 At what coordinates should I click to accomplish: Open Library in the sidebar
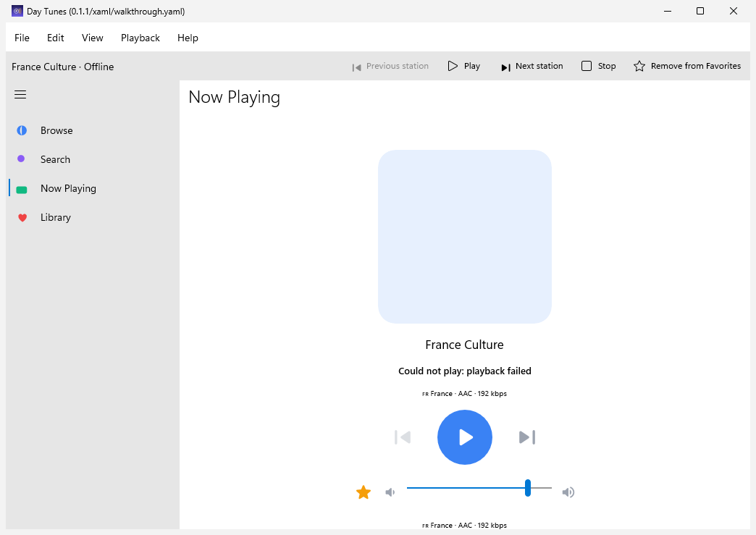point(93,217)
